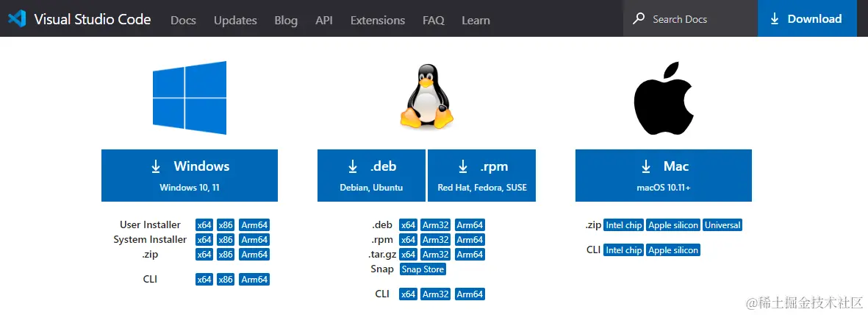Screen dimensions: 868x315
Task: Select Arm64 in Linux .tar.gz row
Action: pyautogui.click(x=470, y=255)
